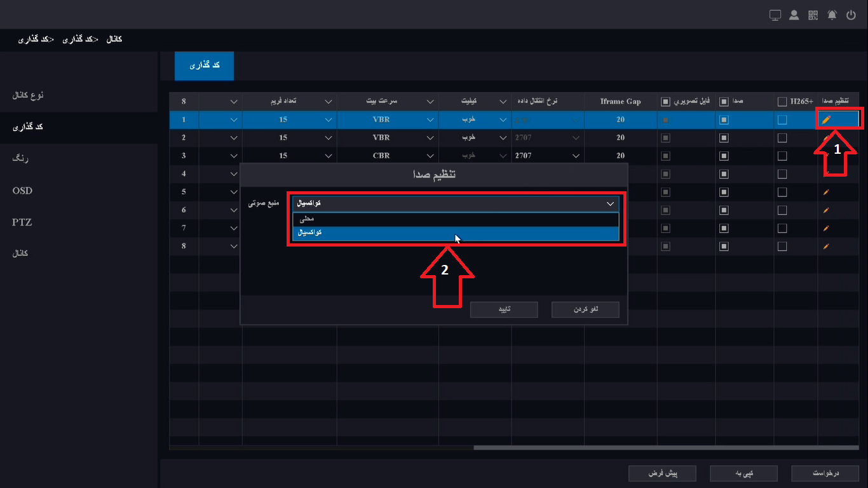Click the pencil audio-settings icon for channel 8
Viewport: 868px width, 488px height.
tap(826, 246)
